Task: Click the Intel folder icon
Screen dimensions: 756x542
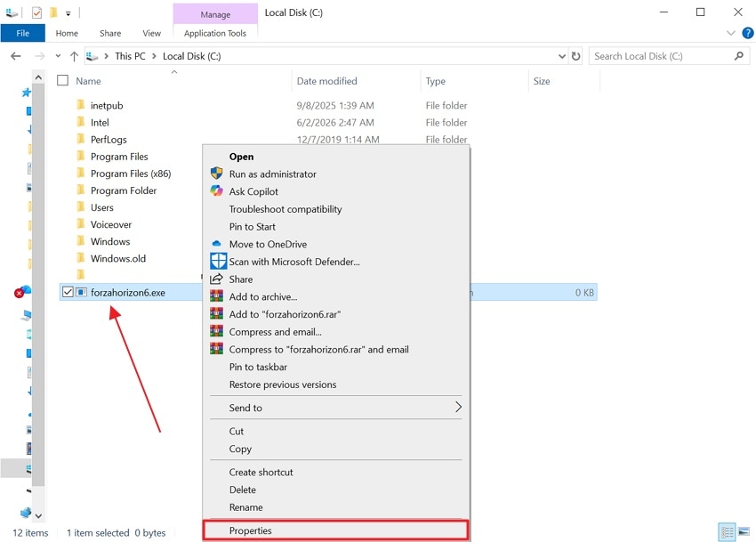Action: coord(81,122)
